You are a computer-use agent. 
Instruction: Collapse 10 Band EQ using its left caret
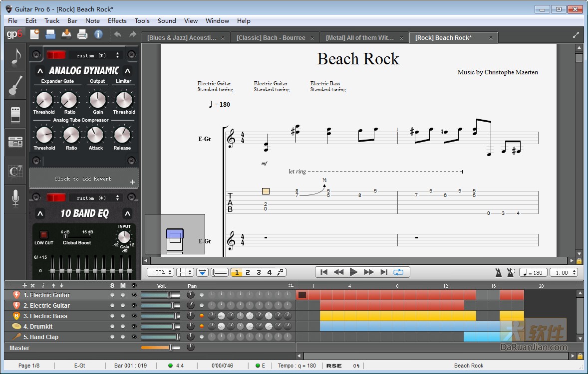40,213
